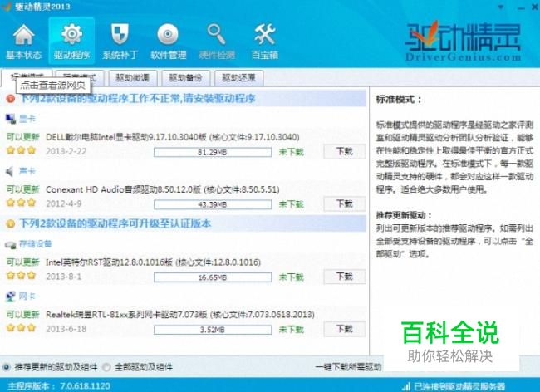540x392 pixels.
Task: Switch to the 驱动还原 tab
Action: pos(239,78)
